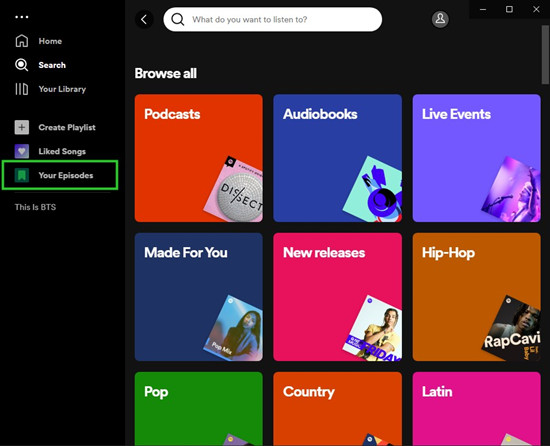Open the Latin category card
550x446 pixels.
point(476,408)
